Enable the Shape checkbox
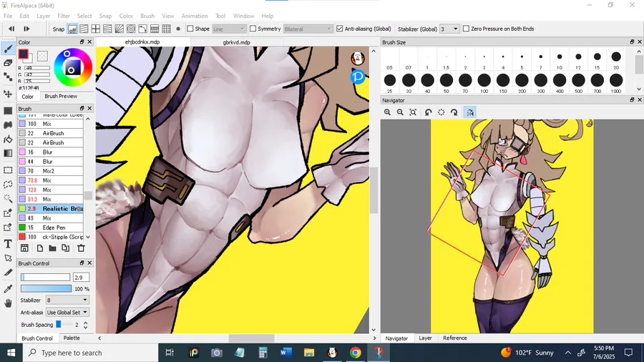 pos(190,29)
